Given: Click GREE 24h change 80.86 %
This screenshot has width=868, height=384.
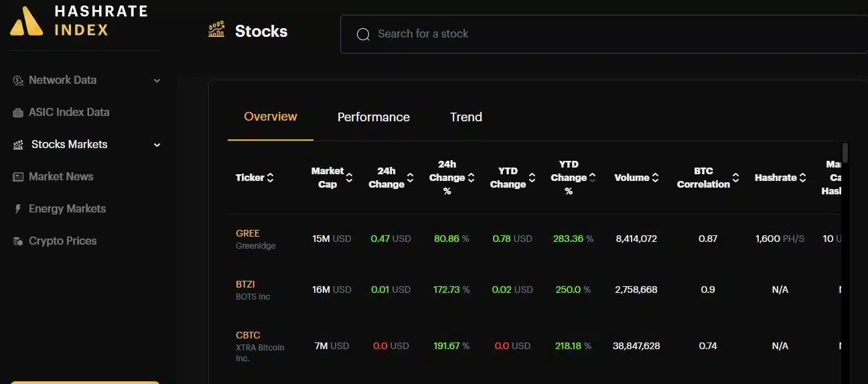Looking at the screenshot, I should click(x=451, y=239).
